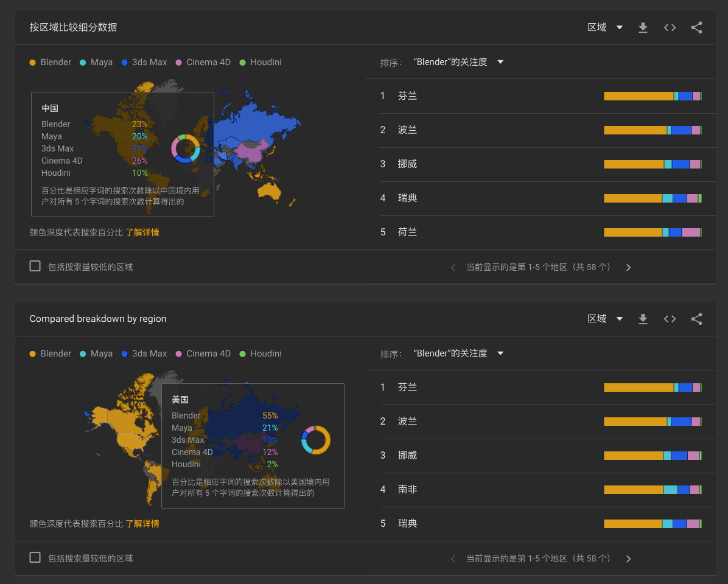The width and height of the screenshot is (728, 584).
Task: Download data in the 按区域比较细分数据 panel
Action: pos(643,27)
